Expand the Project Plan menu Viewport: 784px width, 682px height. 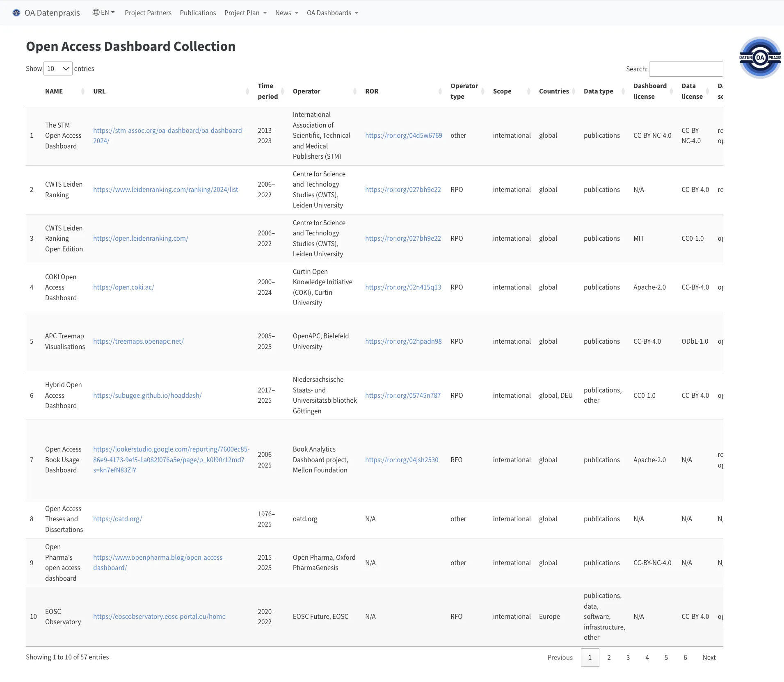[245, 13]
